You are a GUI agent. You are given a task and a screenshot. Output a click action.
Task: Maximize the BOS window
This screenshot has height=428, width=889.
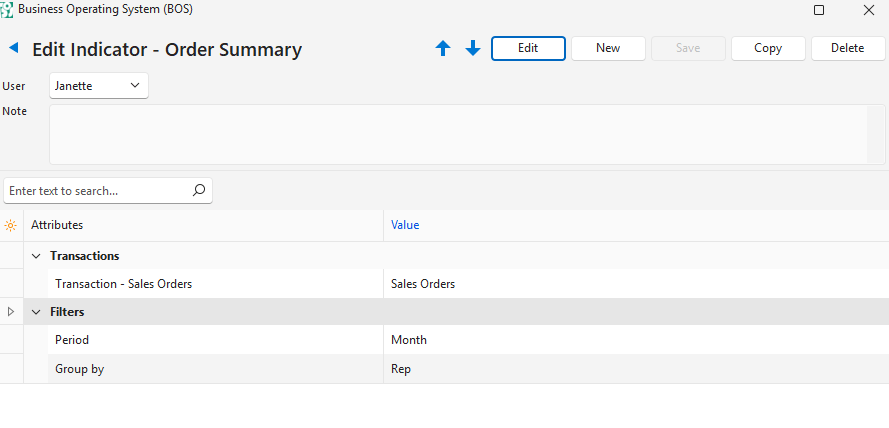[819, 10]
